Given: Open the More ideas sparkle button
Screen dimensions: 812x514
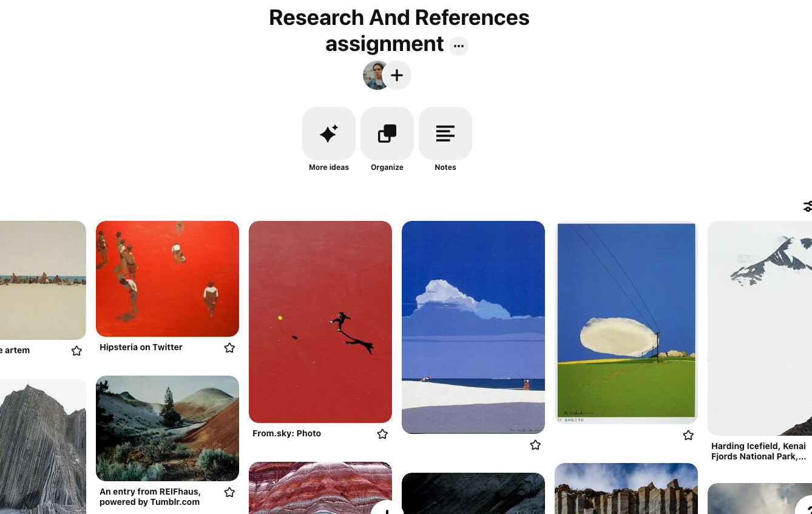Looking at the screenshot, I should click(x=328, y=134).
